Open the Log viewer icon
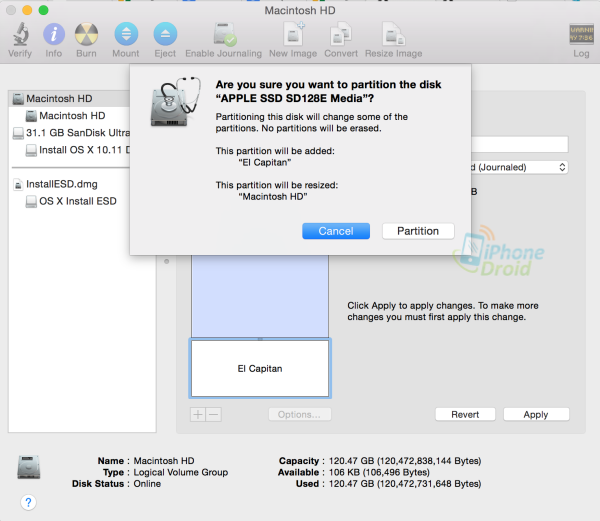600x521 pixels. 581,36
